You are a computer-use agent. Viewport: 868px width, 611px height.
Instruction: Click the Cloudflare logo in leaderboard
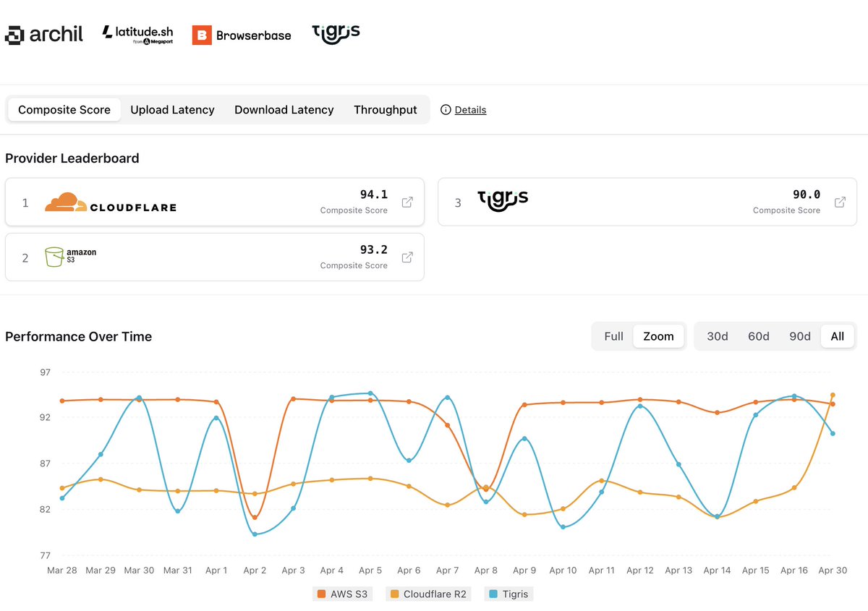[110, 202]
